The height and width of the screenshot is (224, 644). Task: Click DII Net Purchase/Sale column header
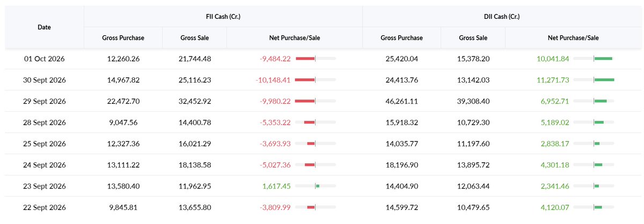coord(573,38)
